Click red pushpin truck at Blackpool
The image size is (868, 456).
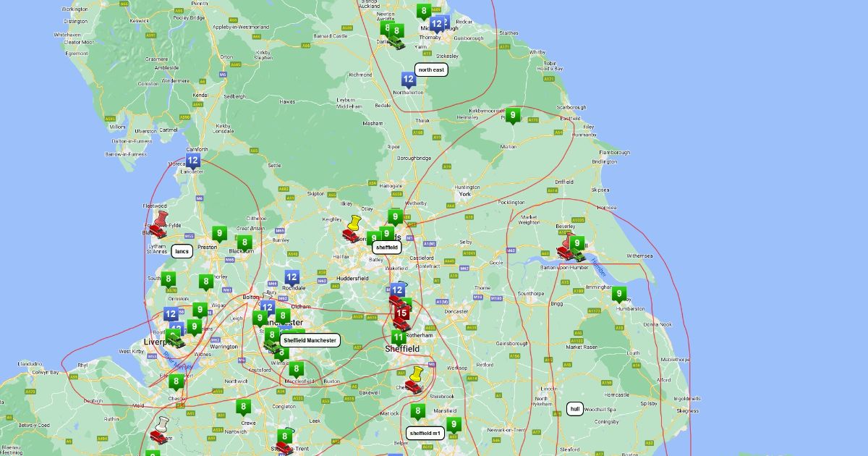point(158,224)
